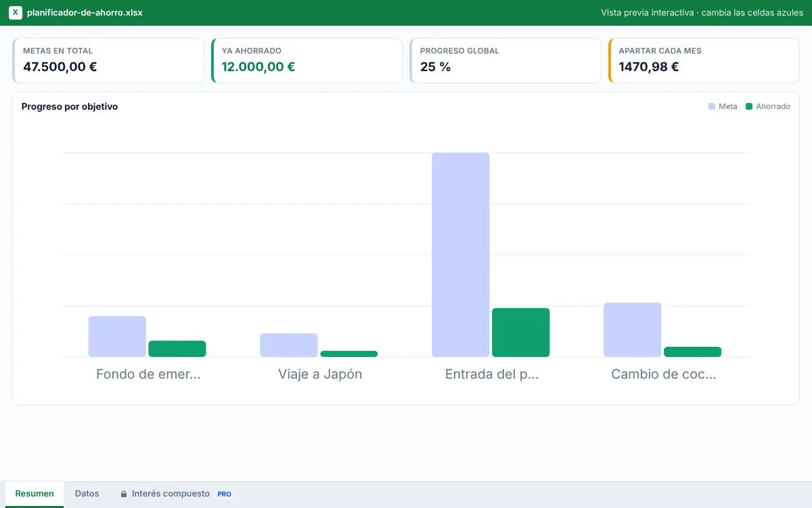The width and height of the screenshot is (812, 508).
Task: Click the 1470,98 € monthly value
Action: 649,66
